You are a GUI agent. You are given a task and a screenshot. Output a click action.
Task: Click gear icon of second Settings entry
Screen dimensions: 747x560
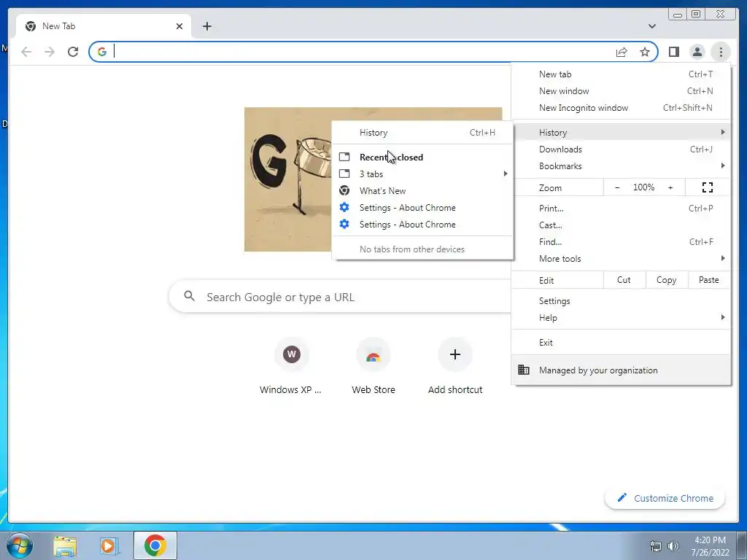344,225
